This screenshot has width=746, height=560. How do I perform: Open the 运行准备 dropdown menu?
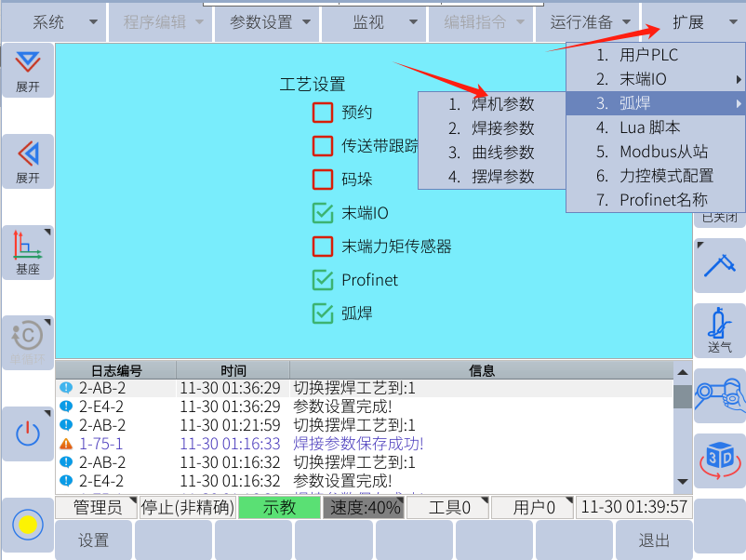point(588,22)
